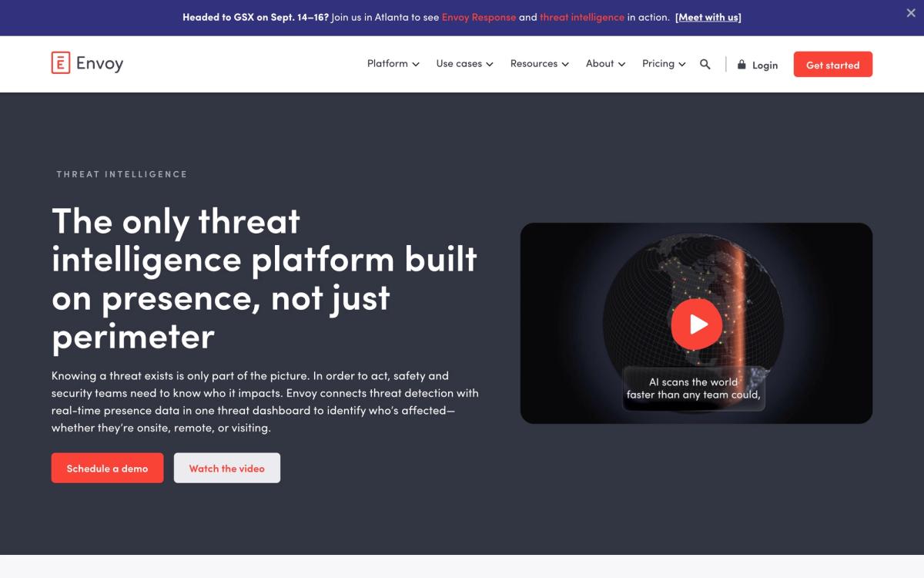The height and width of the screenshot is (578, 924).
Task: Click Schedule a demo button
Action: click(107, 468)
